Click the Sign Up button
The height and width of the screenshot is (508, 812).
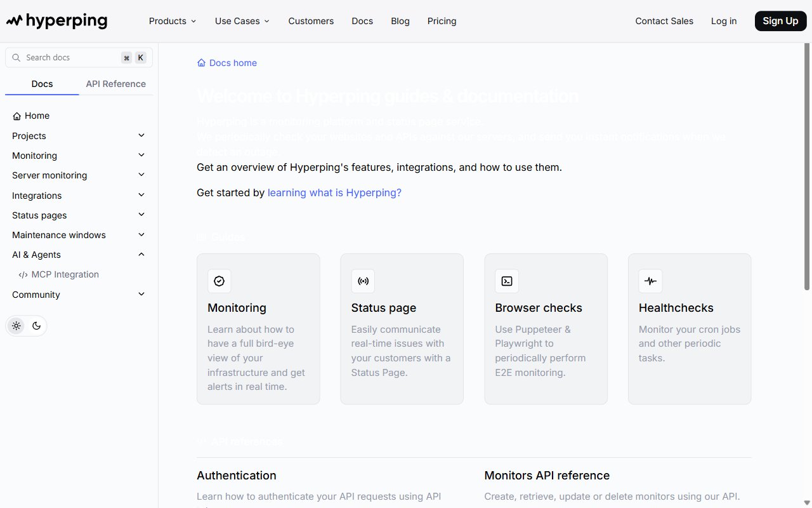pyautogui.click(x=780, y=21)
